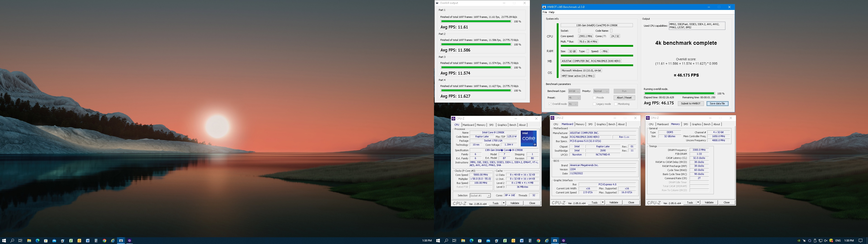
Task: Enable the Monitoring checkbox
Action: (616, 104)
